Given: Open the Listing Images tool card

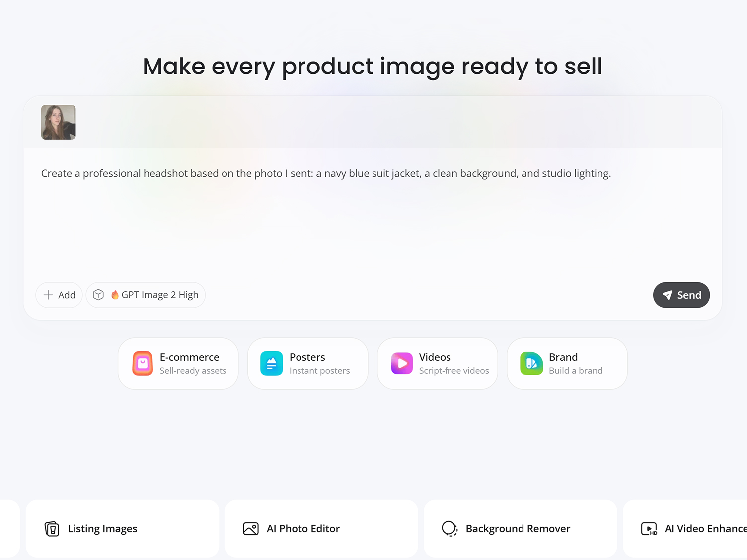Looking at the screenshot, I should pyautogui.click(x=122, y=529).
